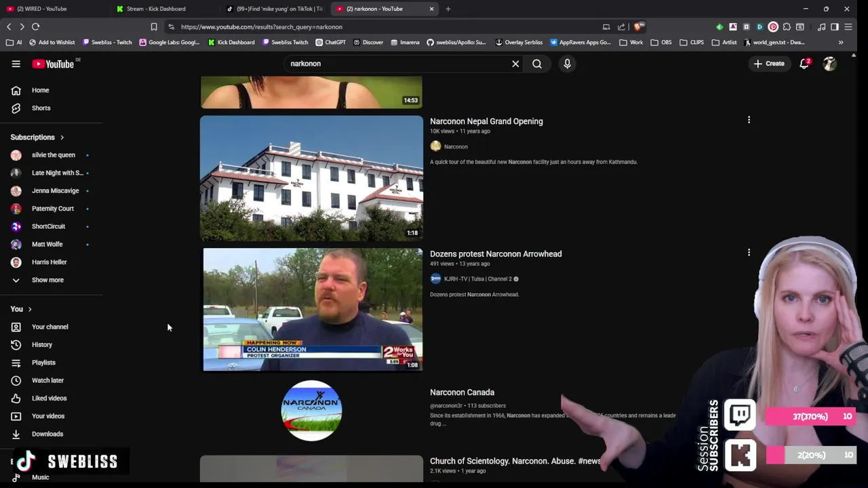Click the Home icon in sidebar
This screenshot has width=868, height=488.
pos(16,90)
